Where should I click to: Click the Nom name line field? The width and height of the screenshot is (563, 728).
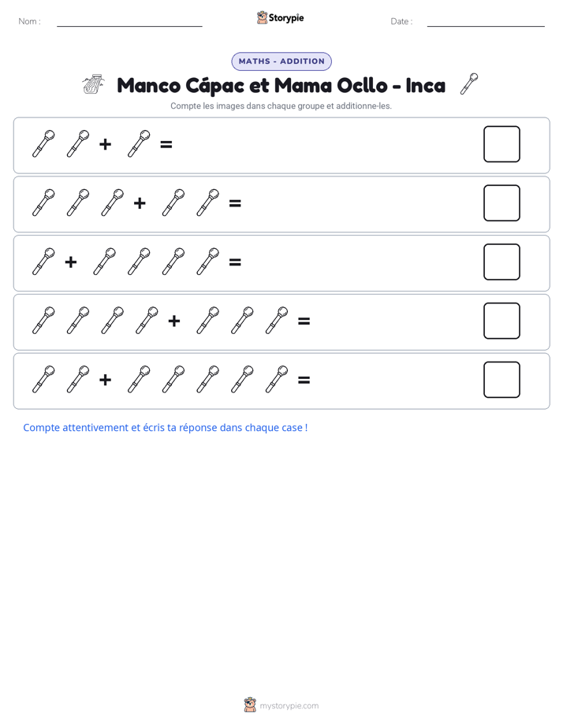tap(129, 22)
